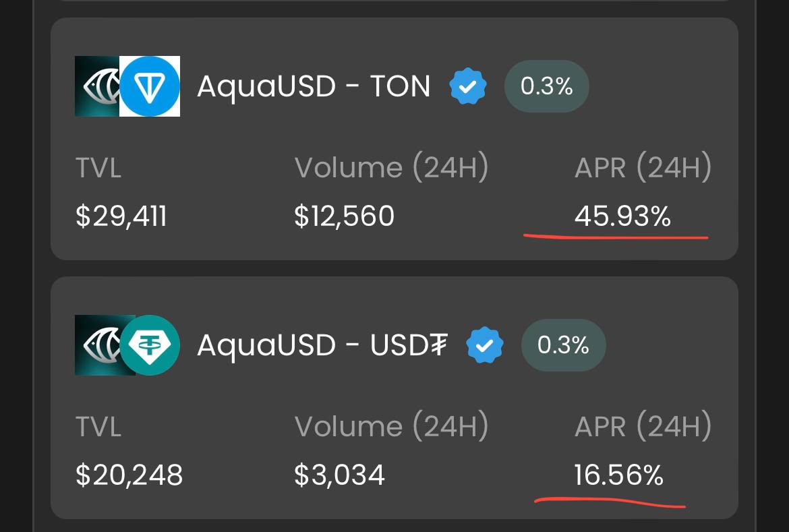
Task: Click the TVL value $29,411
Action: (121, 216)
